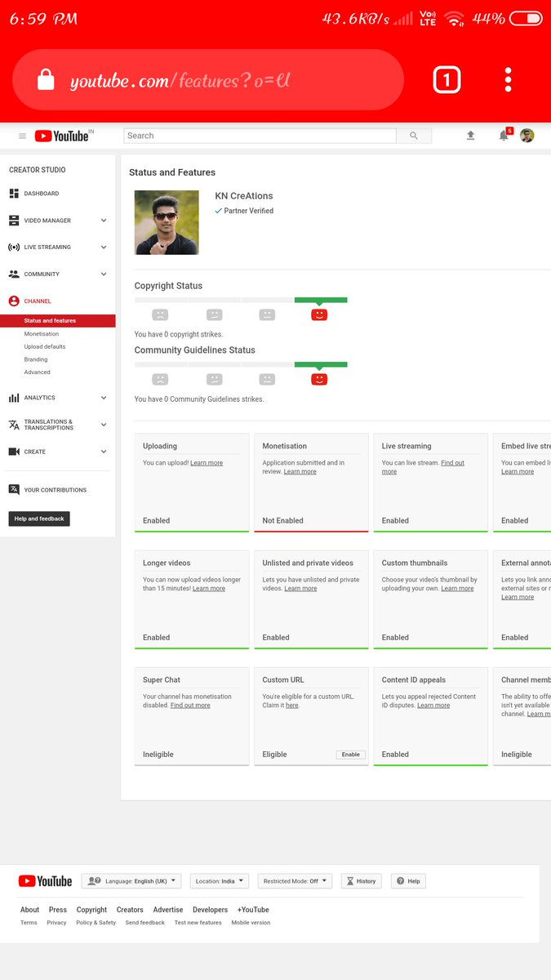This screenshot has width=551, height=980.
Task: Open Mobile version footer link
Action: pyautogui.click(x=251, y=923)
